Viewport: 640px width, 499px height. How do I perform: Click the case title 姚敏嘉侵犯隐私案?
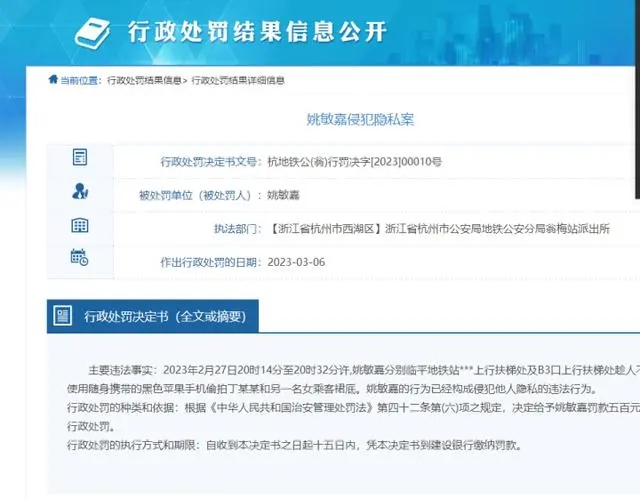tap(360, 120)
